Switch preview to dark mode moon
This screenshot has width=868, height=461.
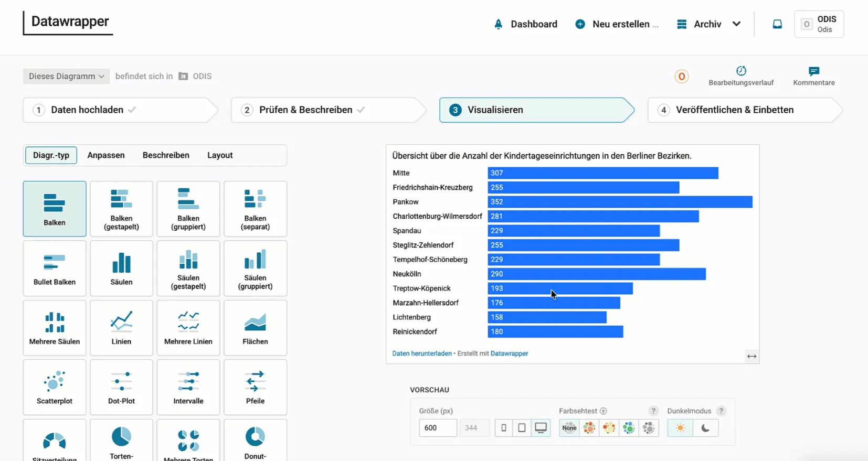pyautogui.click(x=705, y=428)
